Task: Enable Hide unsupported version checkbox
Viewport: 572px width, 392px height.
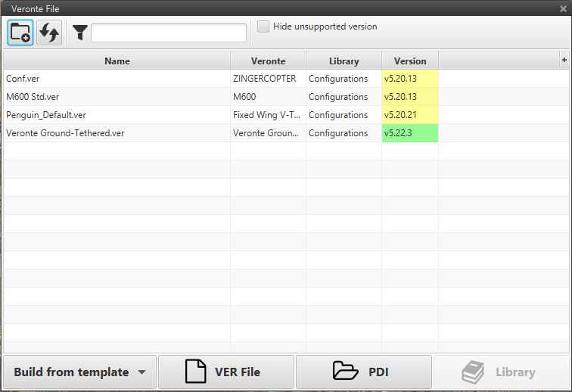Action: (263, 26)
